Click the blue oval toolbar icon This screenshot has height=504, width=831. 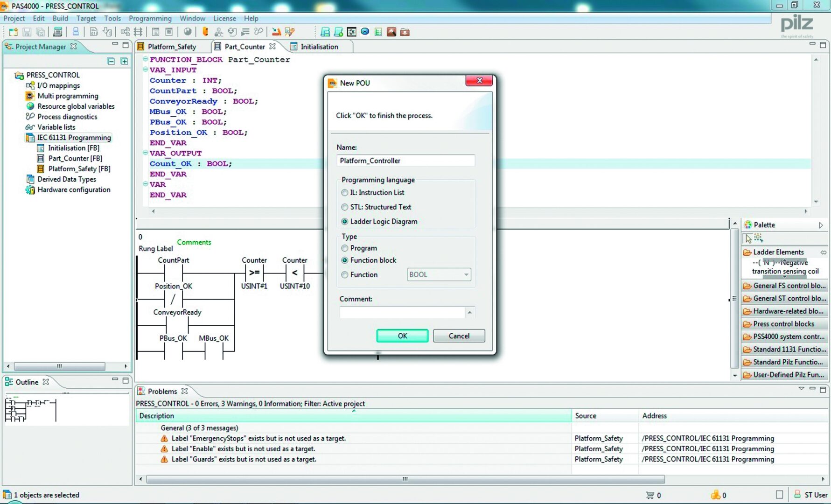pos(365,32)
